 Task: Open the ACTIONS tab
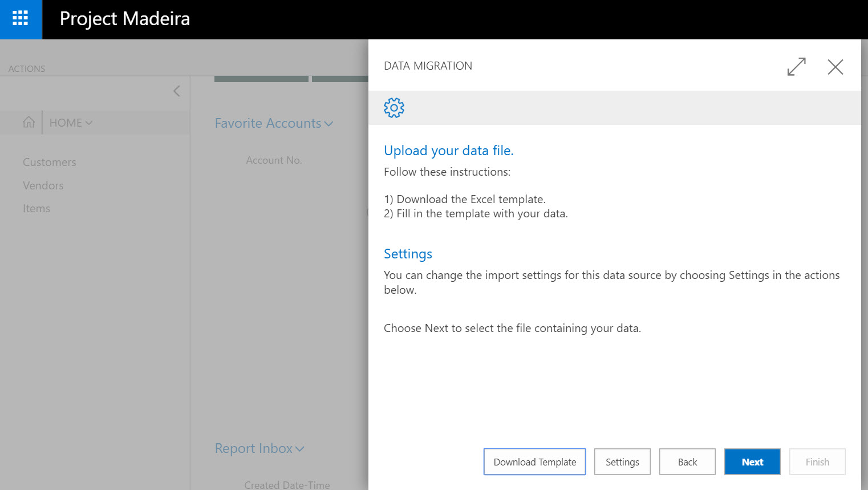coord(27,68)
